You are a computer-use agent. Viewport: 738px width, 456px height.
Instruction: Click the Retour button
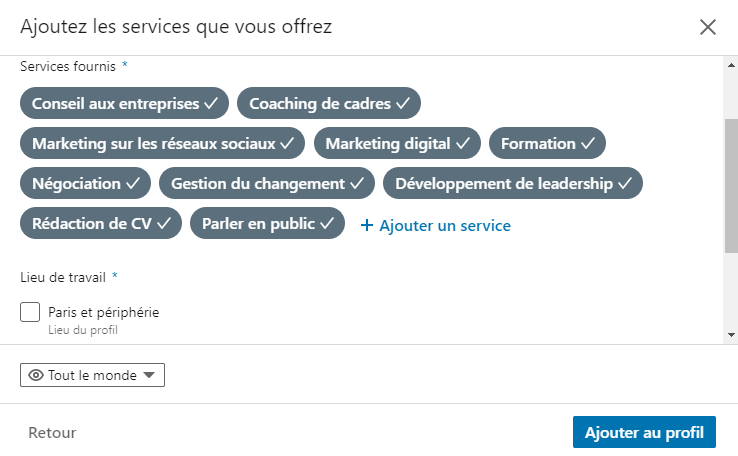pos(52,433)
